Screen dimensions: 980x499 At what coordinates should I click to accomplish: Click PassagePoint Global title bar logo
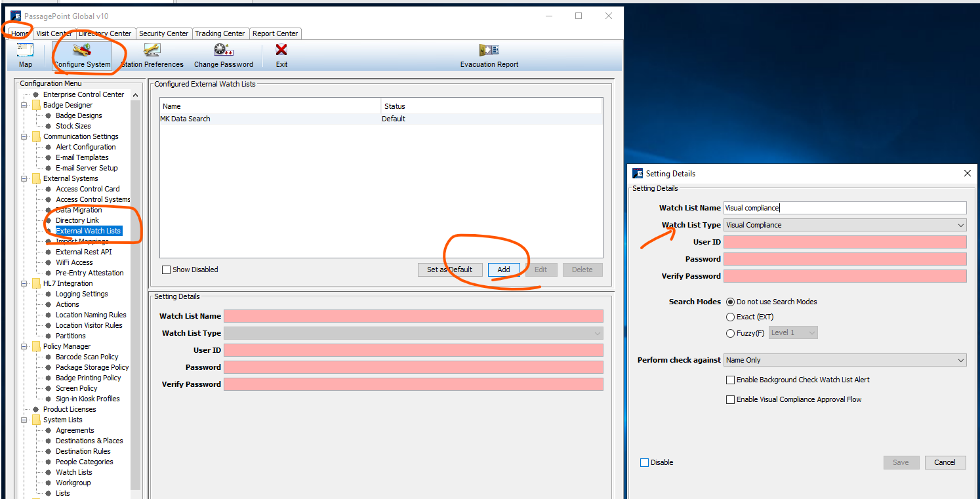(x=16, y=16)
